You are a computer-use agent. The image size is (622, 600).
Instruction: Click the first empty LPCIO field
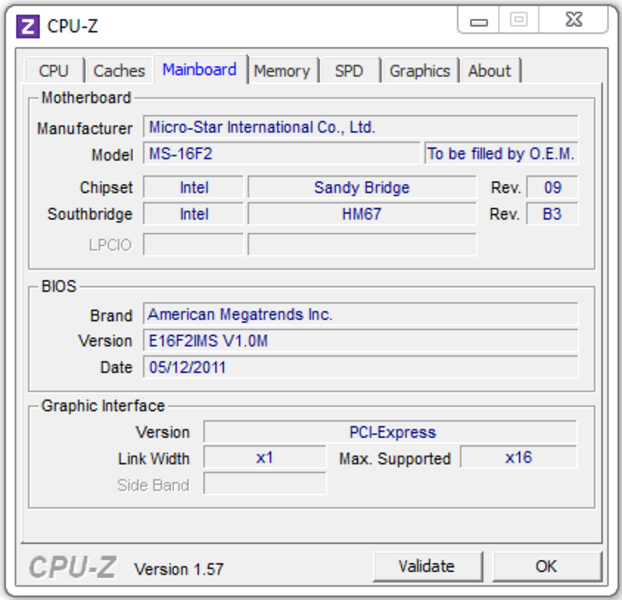[x=194, y=245]
